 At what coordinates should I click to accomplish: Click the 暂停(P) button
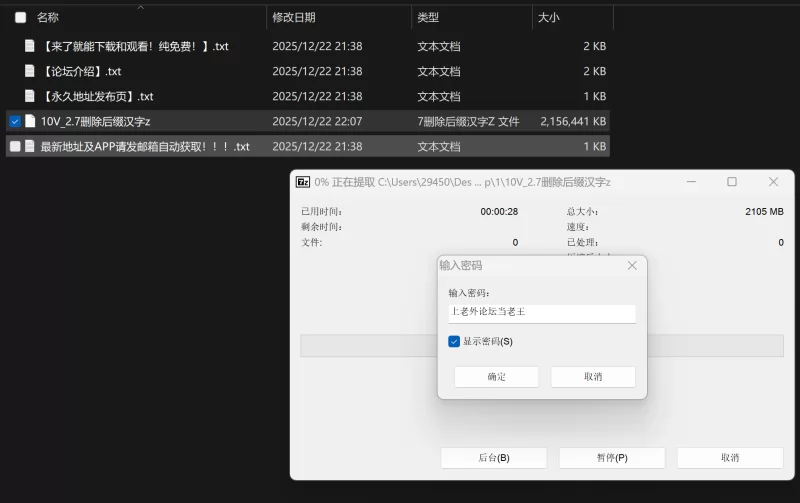[611, 458]
